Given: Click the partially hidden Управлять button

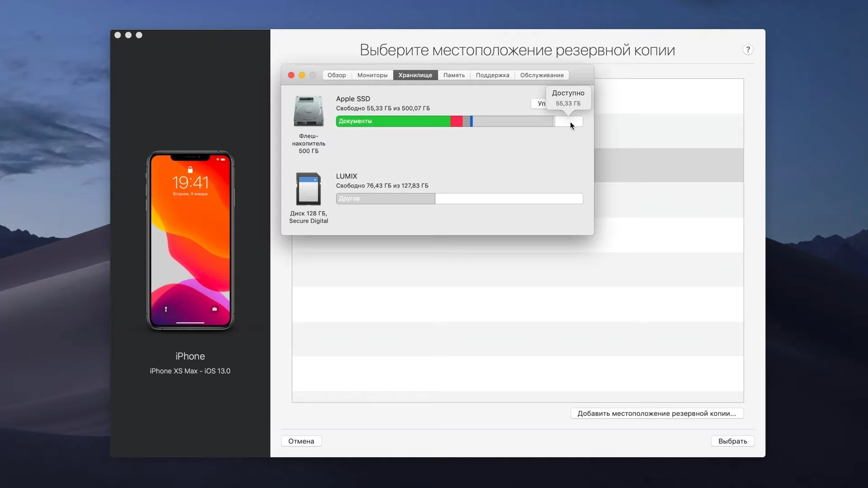Looking at the screenshot, I should click(539, 103).
